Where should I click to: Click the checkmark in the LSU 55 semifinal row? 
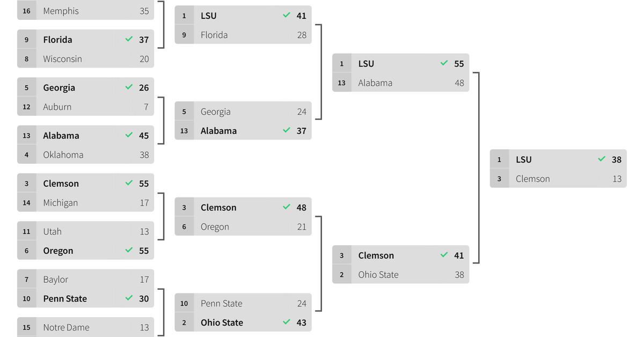tap(444, 63)
